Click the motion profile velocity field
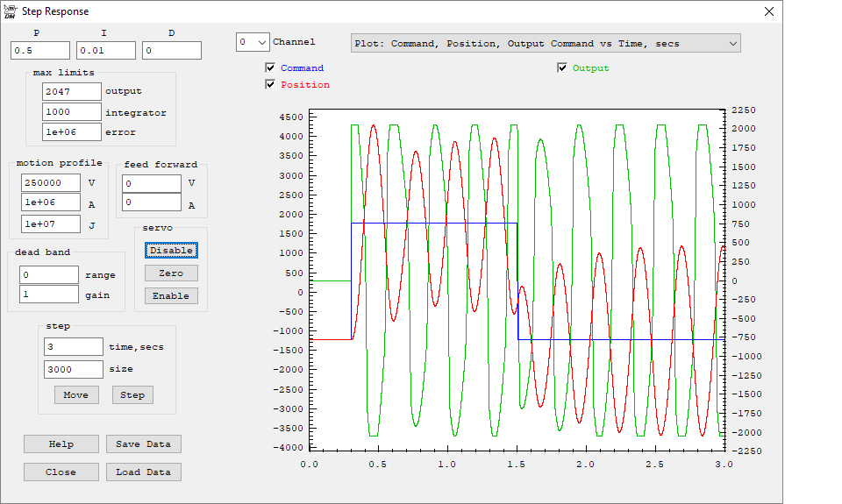The width and height of the screenshot is (842, 504). point(50,183)
